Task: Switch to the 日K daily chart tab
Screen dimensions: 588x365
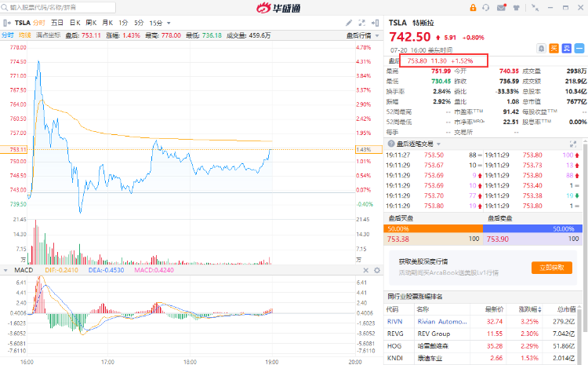Action: click(x=75, y=23)
